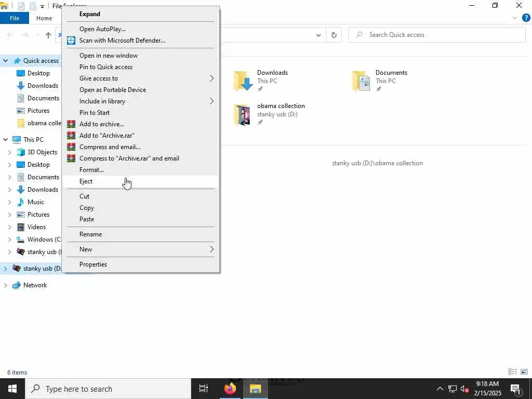Screen dimensions: 532x399
Task: Select Open as Portable Device
Action: click(140, 90)
